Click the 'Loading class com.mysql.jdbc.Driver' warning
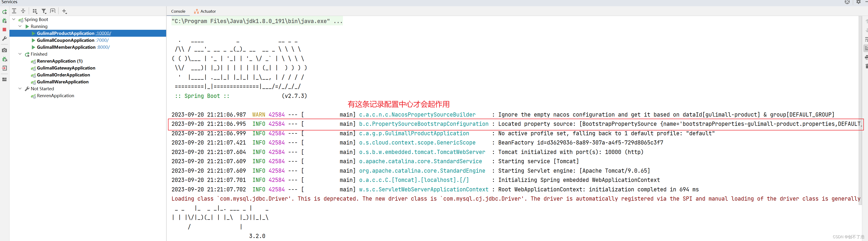This screenshot has width=868, height=241. click(516, 199)
